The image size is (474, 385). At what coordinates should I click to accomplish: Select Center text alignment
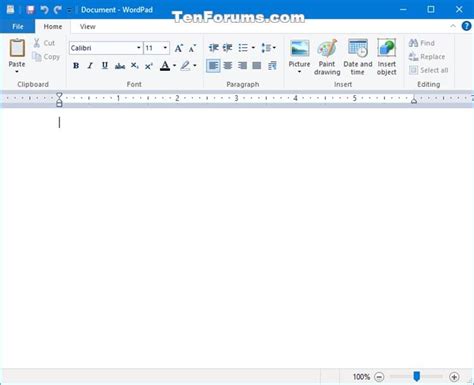click(x=228, y=66)
